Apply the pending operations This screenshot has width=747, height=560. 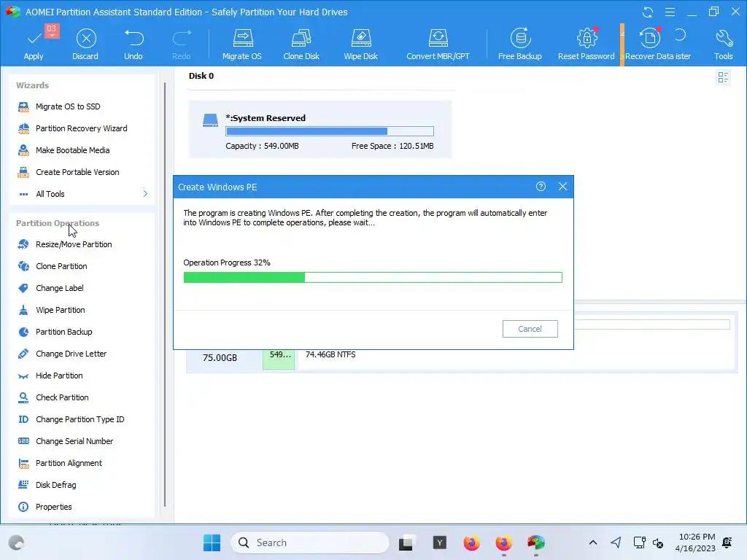tap(34, 44)
